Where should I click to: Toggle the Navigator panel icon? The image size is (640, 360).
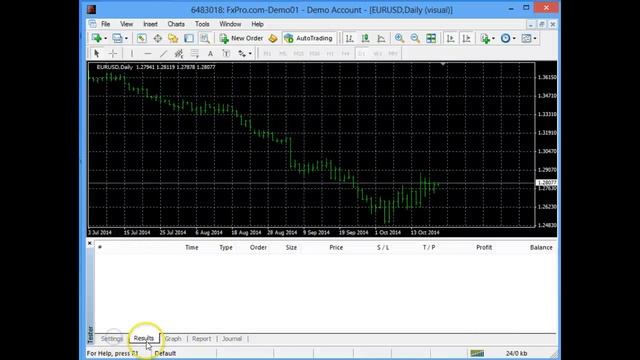tap(173, 38)
